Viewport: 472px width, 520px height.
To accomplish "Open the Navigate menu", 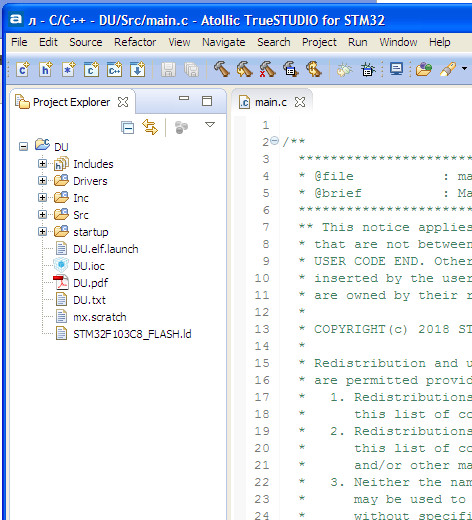I will (x=224, y=42).
